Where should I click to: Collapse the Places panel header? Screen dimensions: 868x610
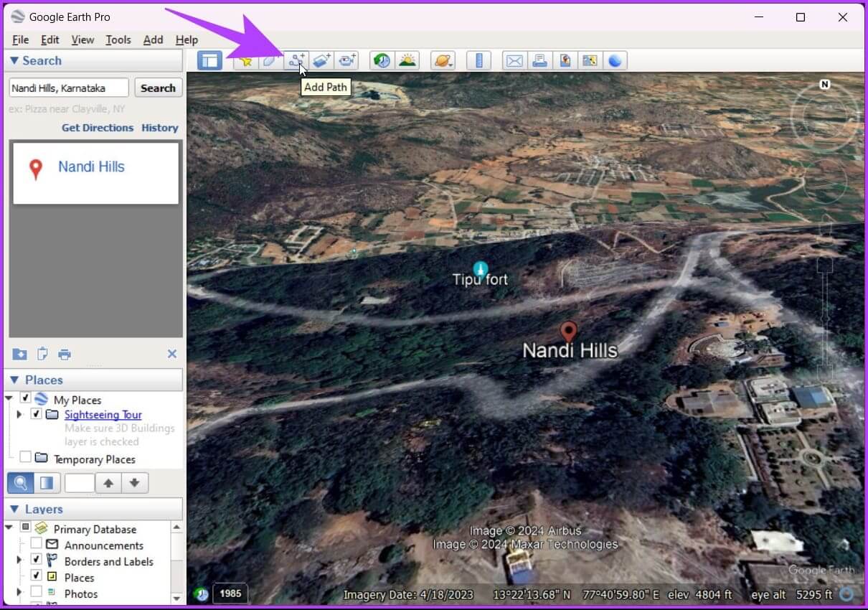coord(95,380)
